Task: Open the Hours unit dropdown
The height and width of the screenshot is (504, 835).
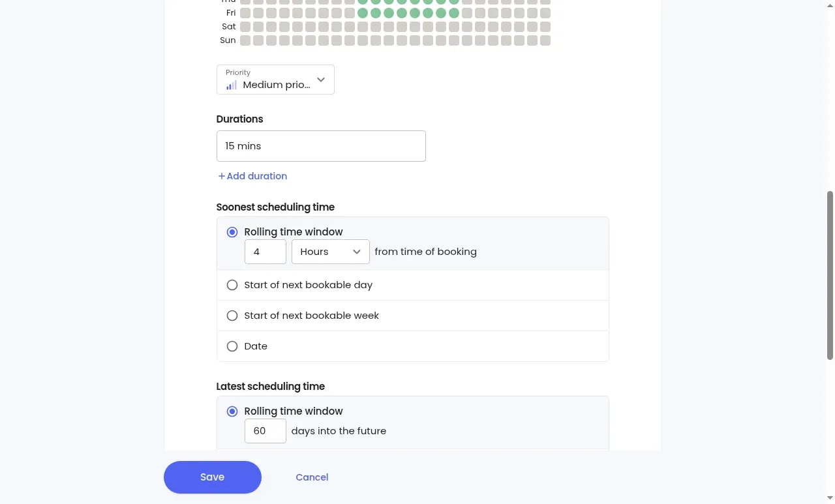Action: pos(331,252)
